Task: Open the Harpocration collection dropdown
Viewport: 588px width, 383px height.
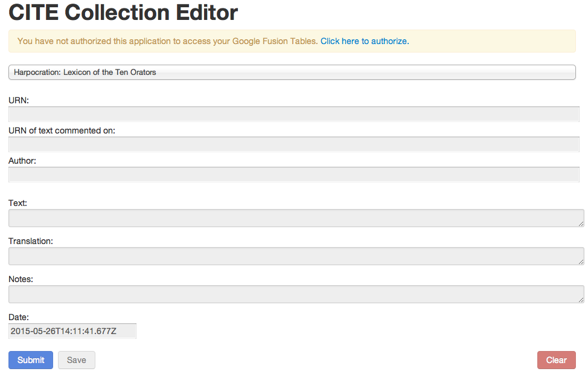Action: pos(292,72)
